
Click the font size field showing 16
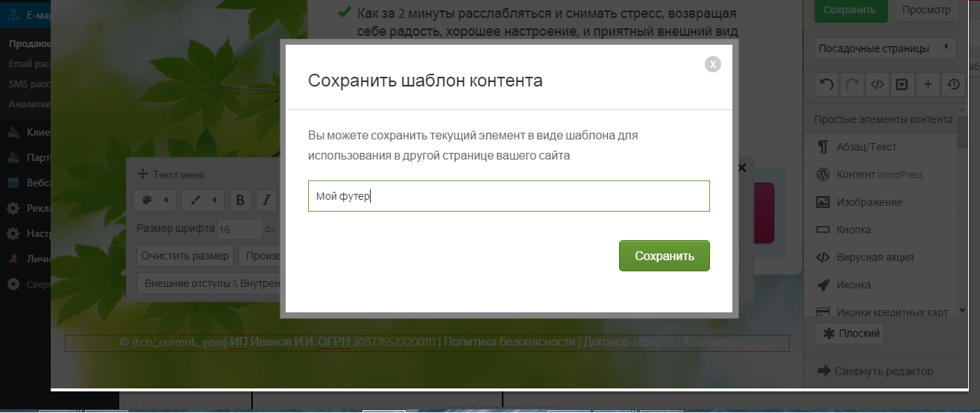(x=239, y=229)
